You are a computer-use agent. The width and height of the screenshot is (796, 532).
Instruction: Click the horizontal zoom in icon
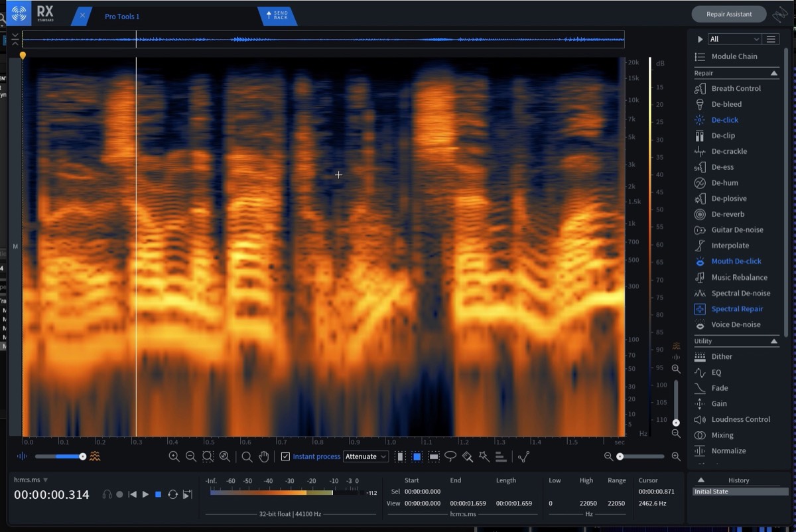pyautogui.click(x=676, y=456)
